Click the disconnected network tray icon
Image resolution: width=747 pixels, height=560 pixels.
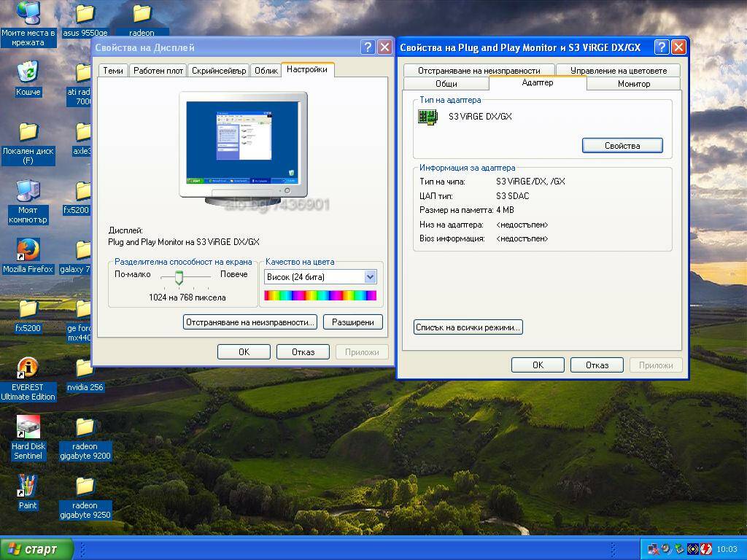653,549
